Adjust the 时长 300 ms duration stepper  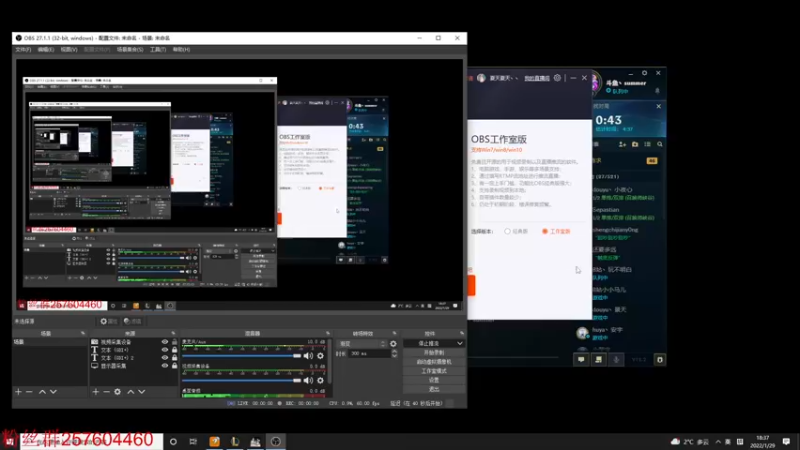(x=394, y=354)
